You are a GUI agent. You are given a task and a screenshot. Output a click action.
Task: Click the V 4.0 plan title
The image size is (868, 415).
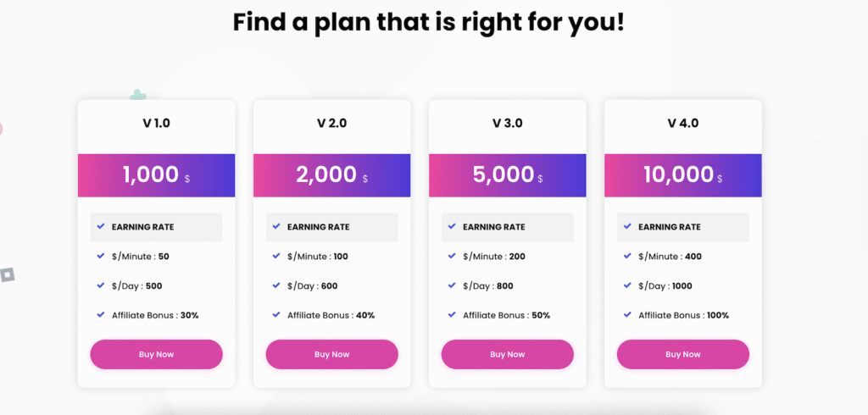pyautogui.click(x=682, y=123)
